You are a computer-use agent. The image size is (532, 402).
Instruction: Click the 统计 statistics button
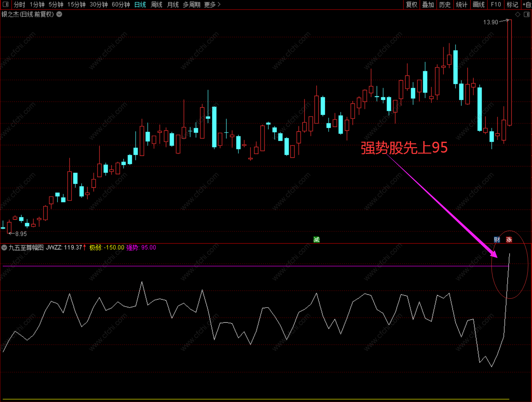click(x=462, y=4)
